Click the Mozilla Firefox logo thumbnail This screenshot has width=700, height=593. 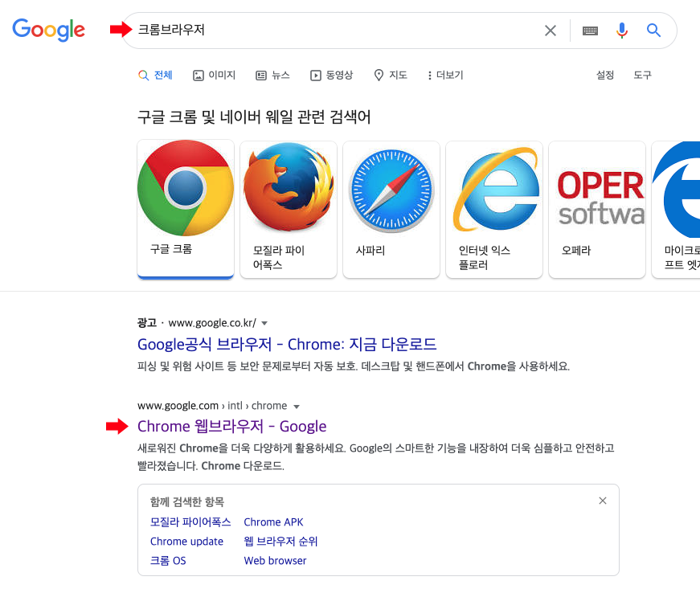[x=289, y=187]
